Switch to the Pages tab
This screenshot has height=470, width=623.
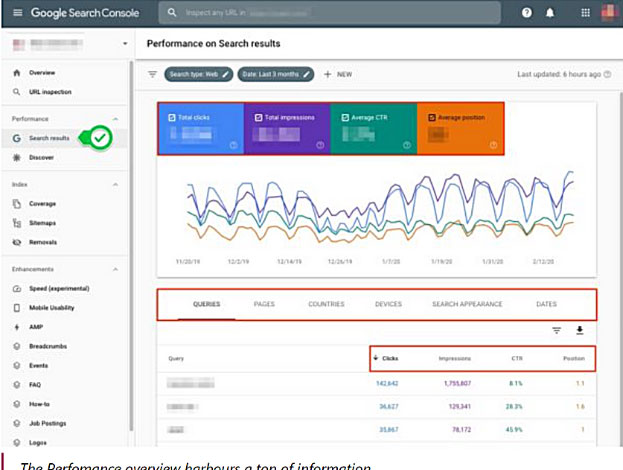(x=264, y=304)
